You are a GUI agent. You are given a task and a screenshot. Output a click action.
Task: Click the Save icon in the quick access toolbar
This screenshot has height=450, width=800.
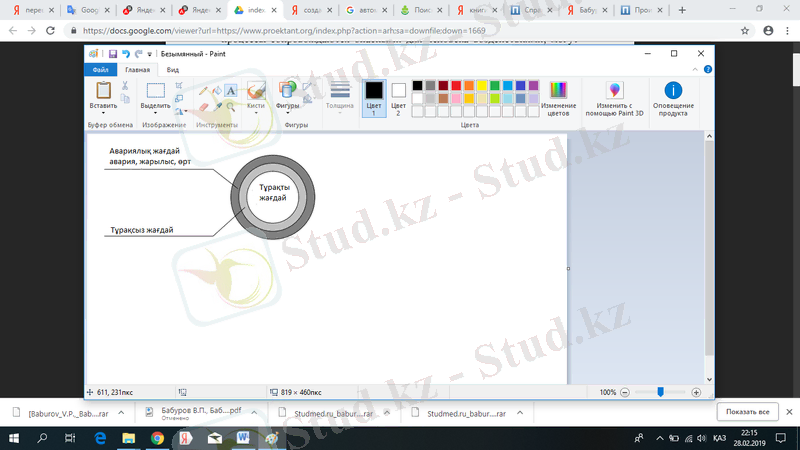[x=112, y=53]
